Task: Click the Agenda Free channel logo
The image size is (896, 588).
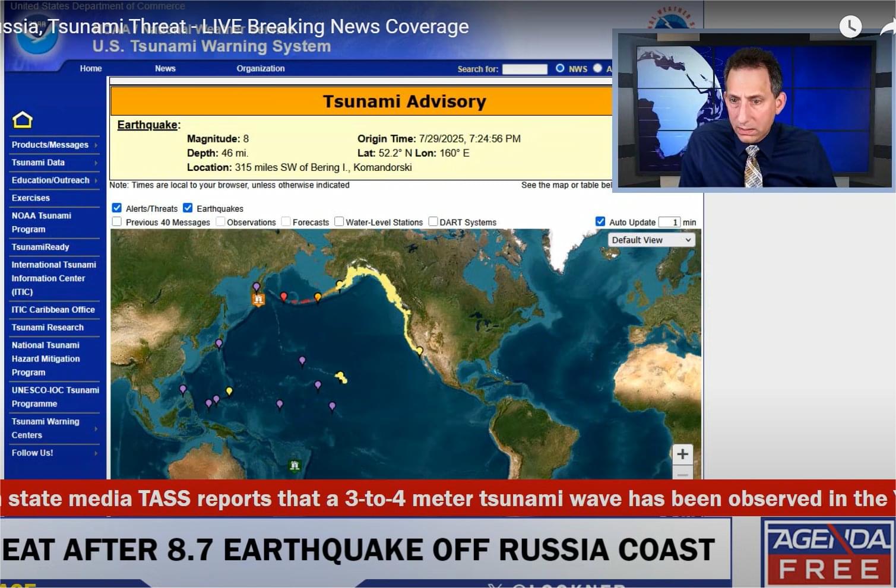Action: (x=828, y=552)
